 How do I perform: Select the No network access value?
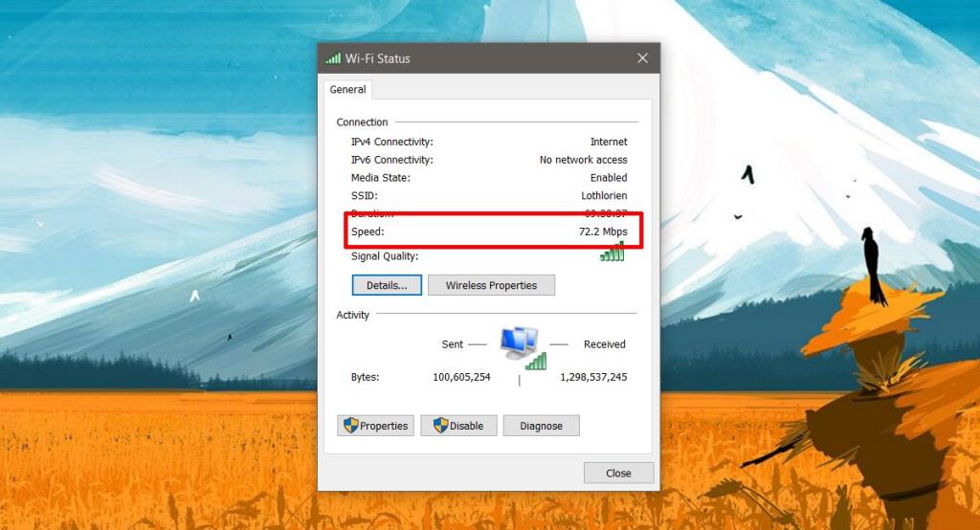[584, 160]
